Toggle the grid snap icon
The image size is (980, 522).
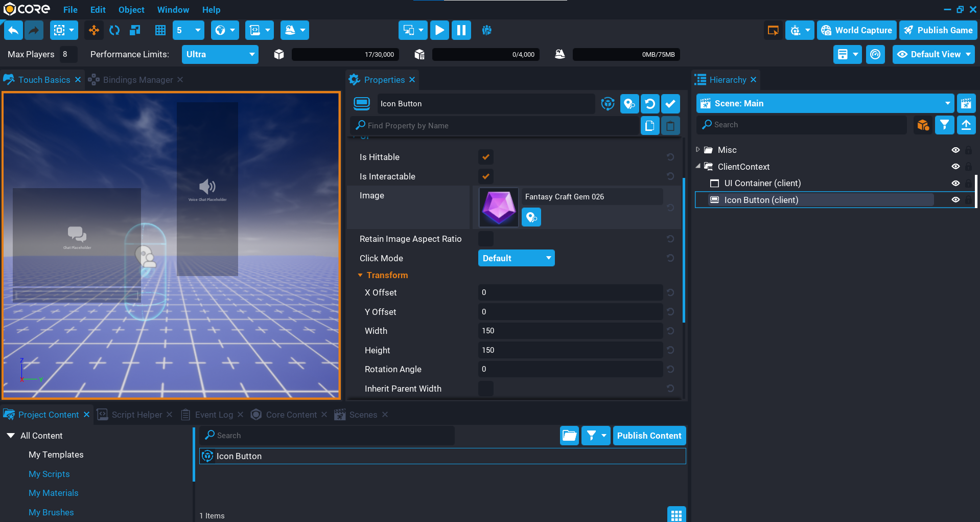point(160,31)
